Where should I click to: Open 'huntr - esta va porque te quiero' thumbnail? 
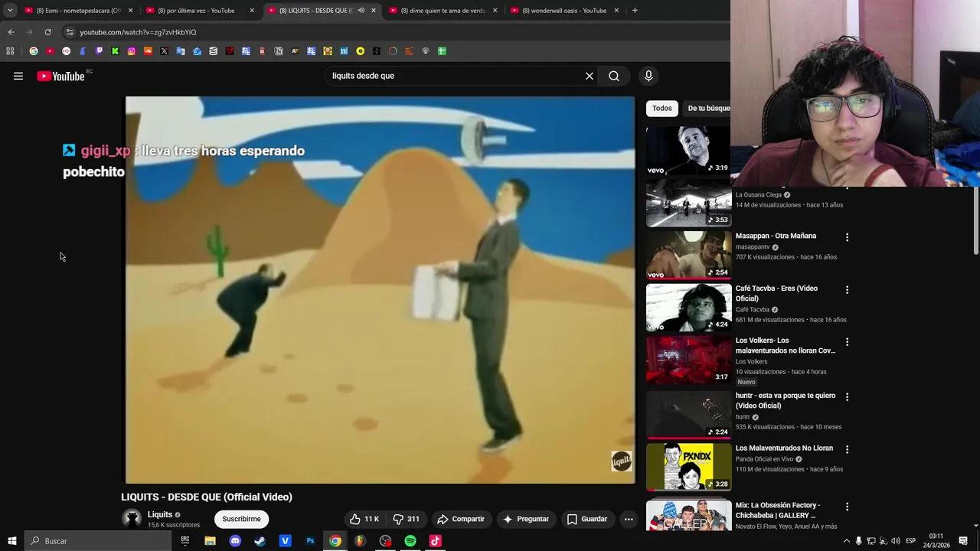[x=688, y=415]
